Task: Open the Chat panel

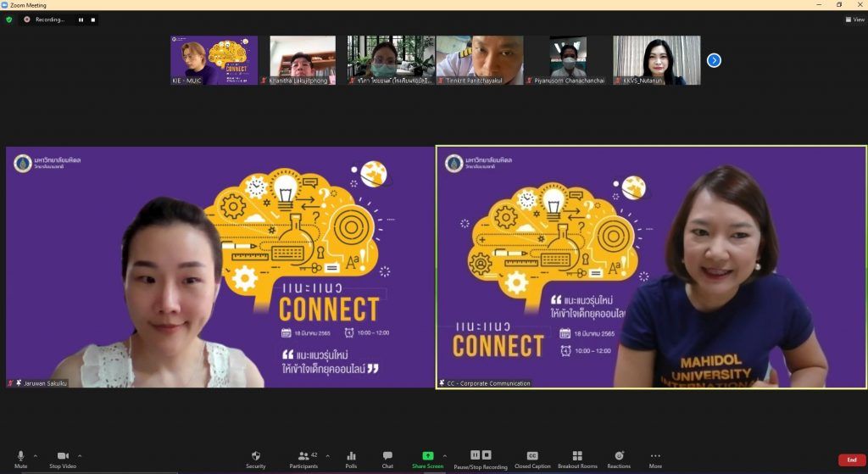Action: 387,459
